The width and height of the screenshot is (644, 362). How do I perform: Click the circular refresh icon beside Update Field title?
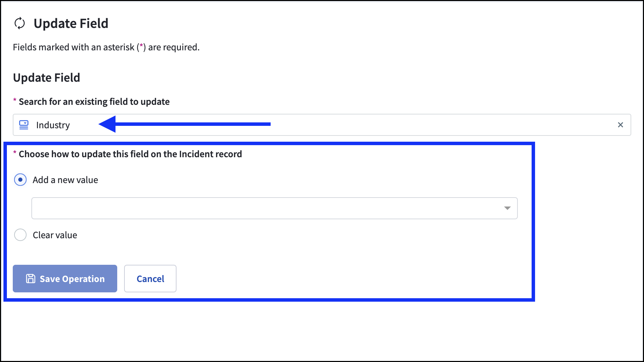[x=20, y=23]
